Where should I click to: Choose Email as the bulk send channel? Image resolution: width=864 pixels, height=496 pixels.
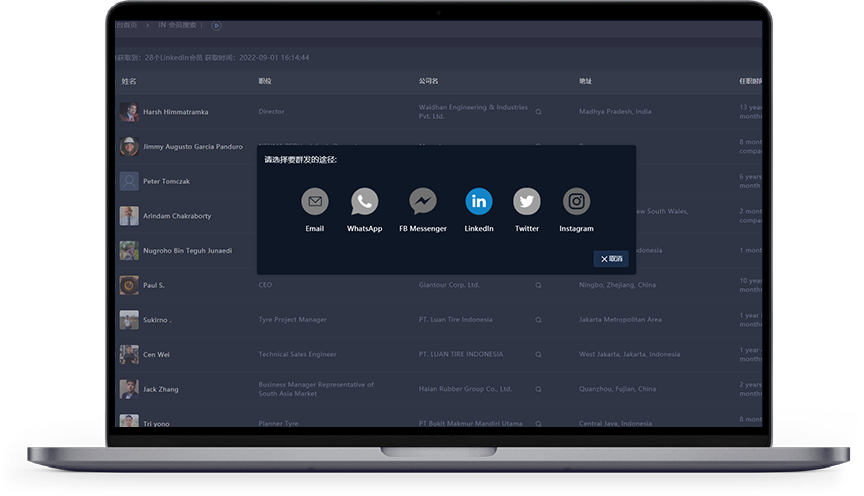click(x=315, y=201)
